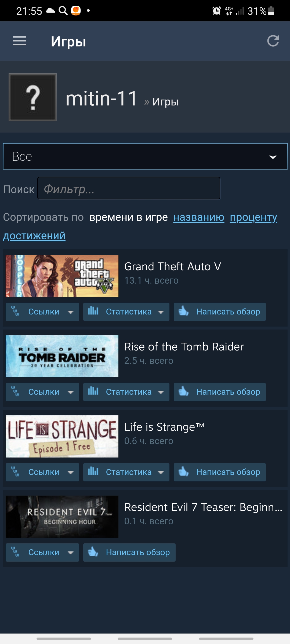Expand Ссылки dropdown for Resident Evil 7 Teaser
290x644 pixels.
pyautogui.click(x=42, y=552)
